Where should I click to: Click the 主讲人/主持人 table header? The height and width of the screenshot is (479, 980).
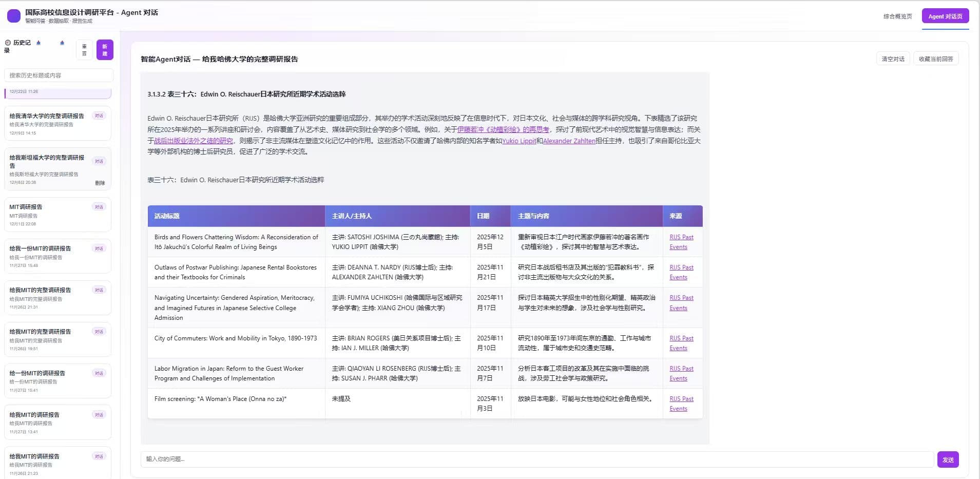point(398,216)
